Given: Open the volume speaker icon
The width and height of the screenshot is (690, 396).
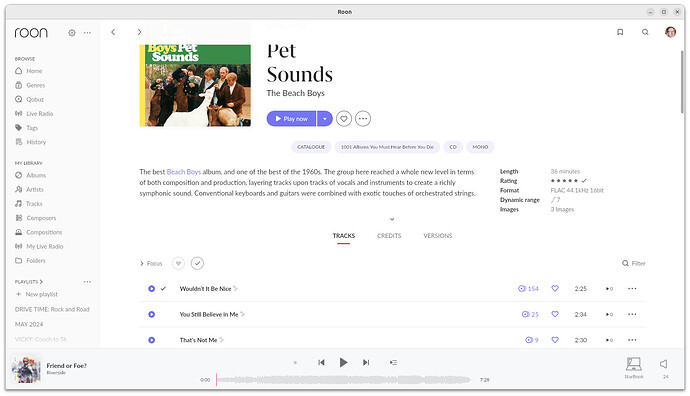Looking at the screenshot, I should click(664, 364).
